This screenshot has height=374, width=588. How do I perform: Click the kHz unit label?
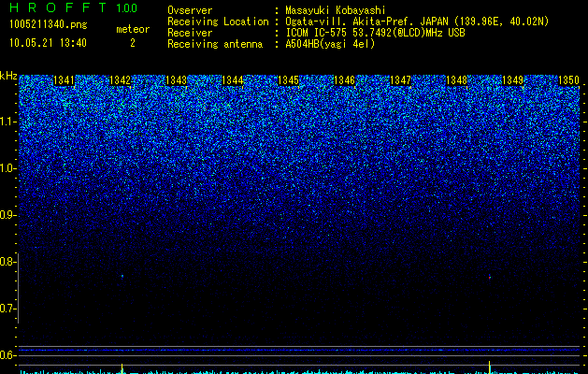(8, 76)
